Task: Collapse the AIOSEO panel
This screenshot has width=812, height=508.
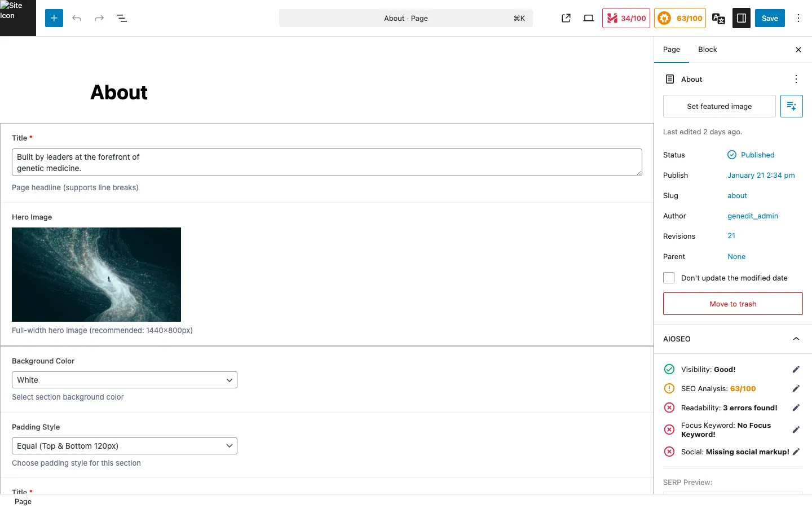Action: (x=796, y=339)
